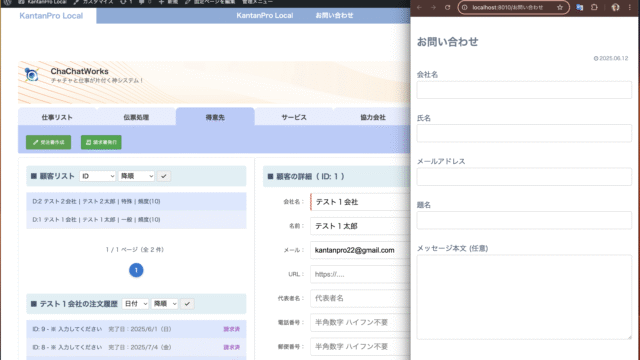640x360 pixels.
Task: Go forward in the browser window
Action: 433,7
